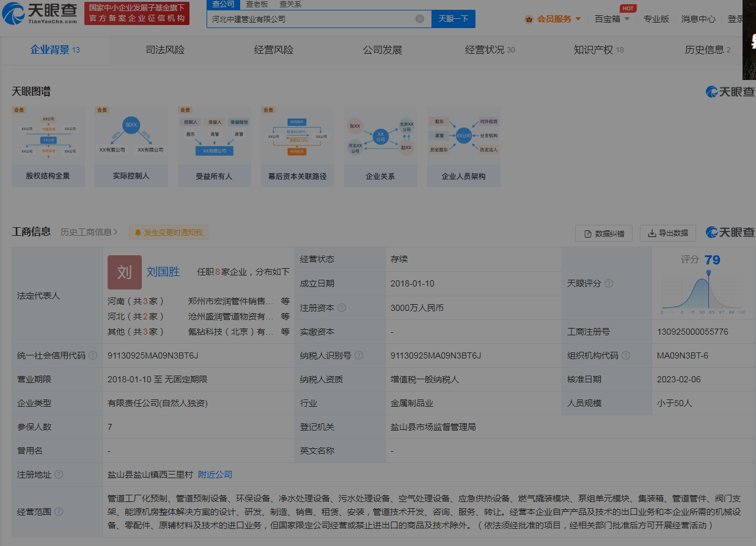Viewport: 756px width, 546px height.
Task: Click registration number 130925000055776
Action: [x=692, y=332]
